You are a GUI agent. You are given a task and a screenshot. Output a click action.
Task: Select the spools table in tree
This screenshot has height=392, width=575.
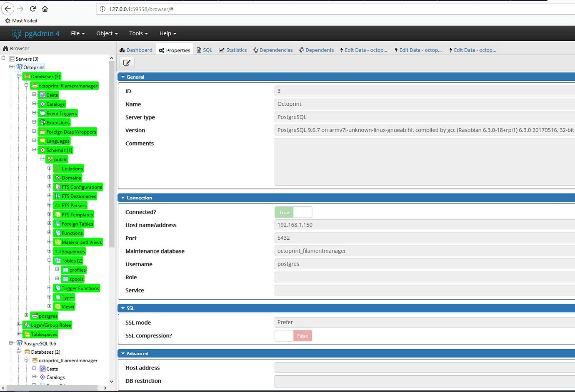click(x=76, y=279)
